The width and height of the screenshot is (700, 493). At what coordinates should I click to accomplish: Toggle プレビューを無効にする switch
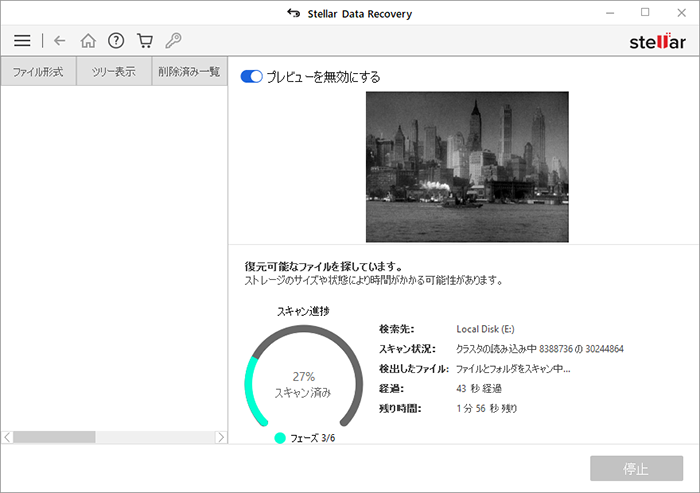pyautogui.click(x=251, y=76)
